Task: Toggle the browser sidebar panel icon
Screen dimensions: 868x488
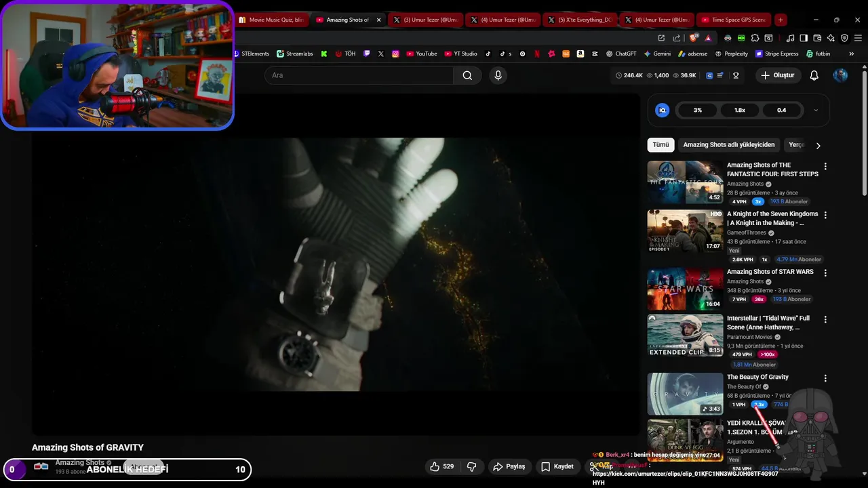Action: pos(804,38)
